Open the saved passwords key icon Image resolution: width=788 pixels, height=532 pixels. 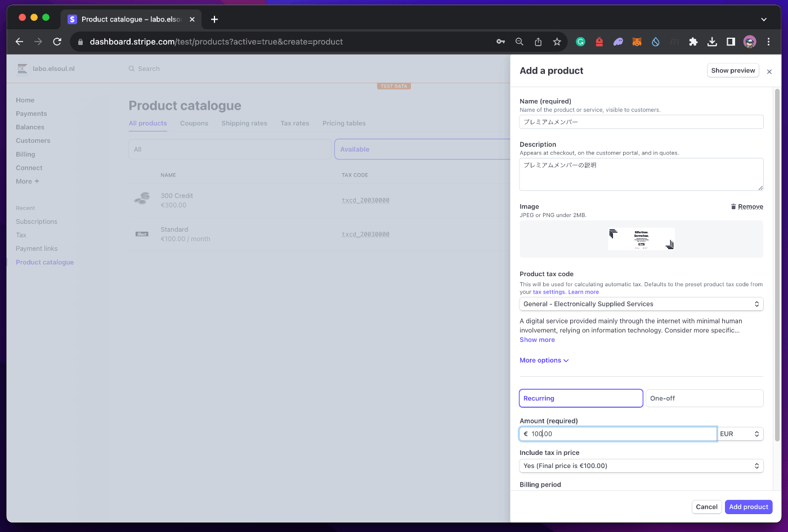[x=500, y=42]
